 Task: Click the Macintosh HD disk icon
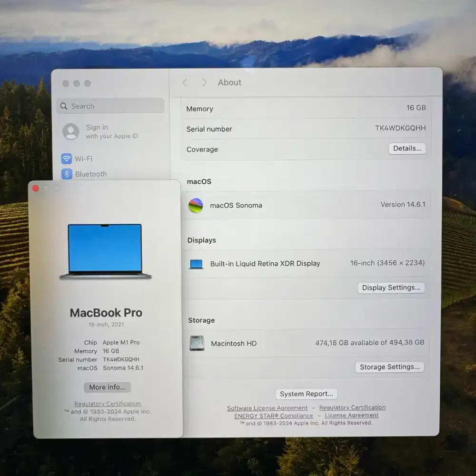pyautogui.click(x=196, y=343)
